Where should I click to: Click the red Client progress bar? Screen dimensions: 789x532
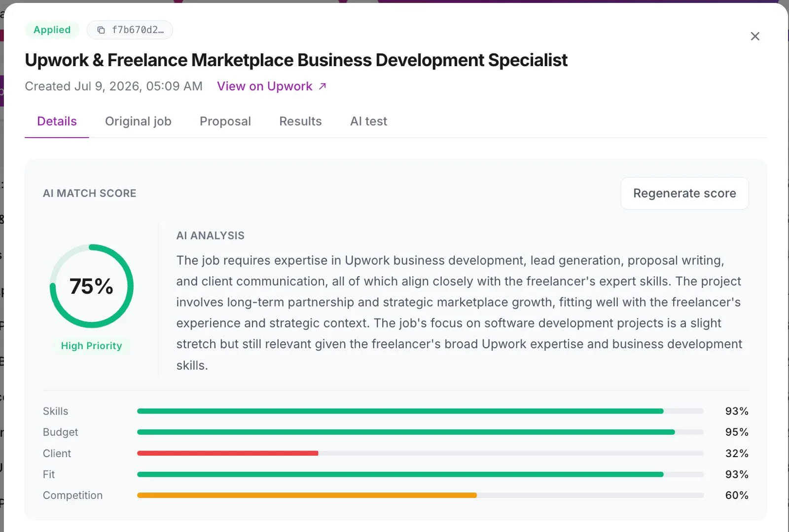[420, 453]
